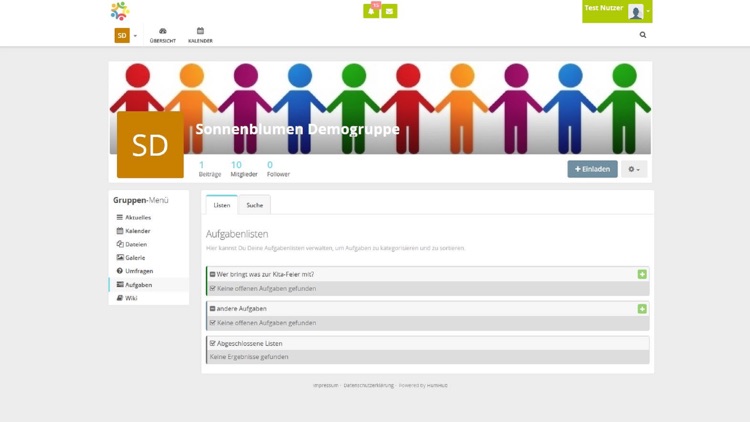Open the gear settings dropdown
This screenshot has height=422, width=750.
[x=634, y=169]
